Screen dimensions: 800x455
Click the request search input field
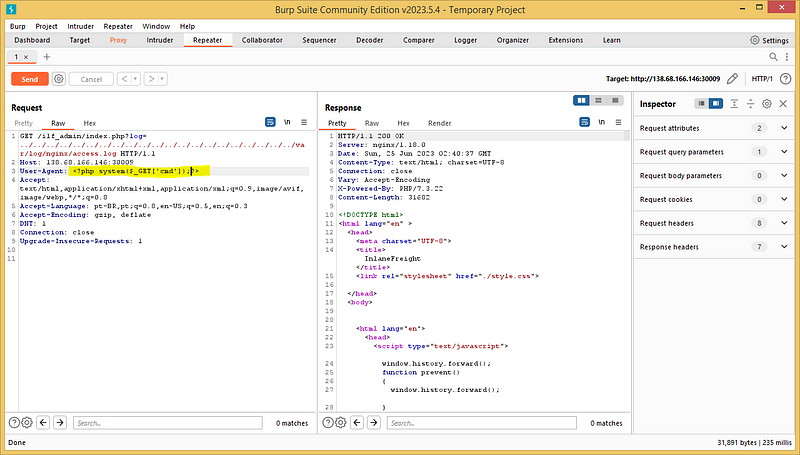point(167,423)
